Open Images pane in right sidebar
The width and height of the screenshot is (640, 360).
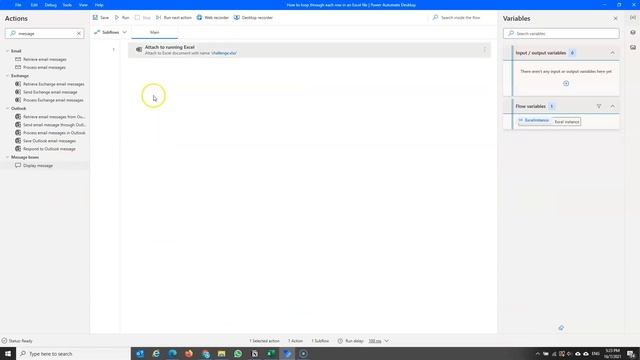tap(633, 47)
